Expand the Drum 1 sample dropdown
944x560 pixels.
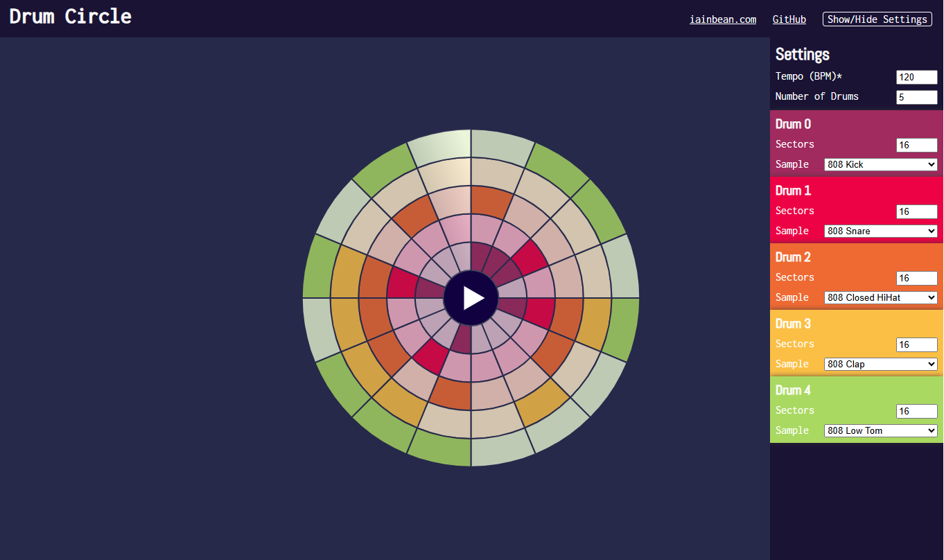(880, 231)
